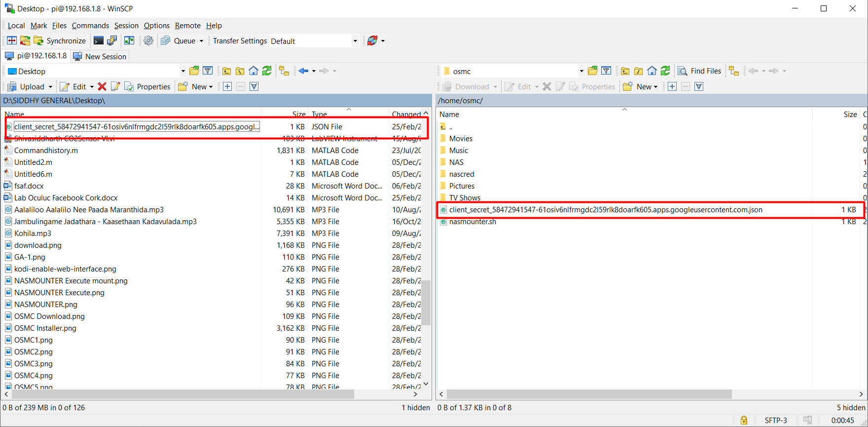Image resolution: width=868 pixels, height=427 pixels.
Task: Open the New Session tab
Action: tap(100, 56)
